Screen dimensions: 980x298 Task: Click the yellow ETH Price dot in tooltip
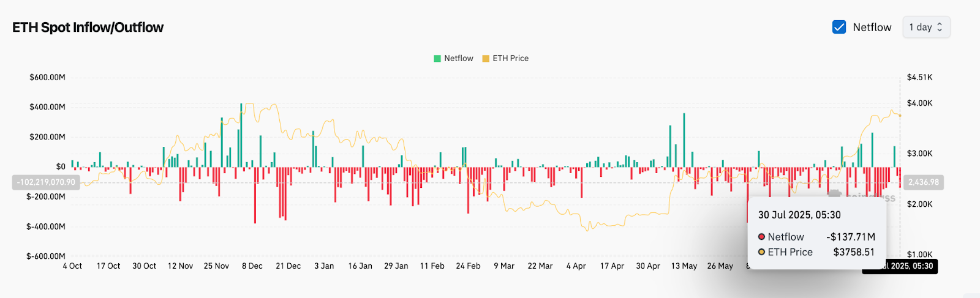761,252
